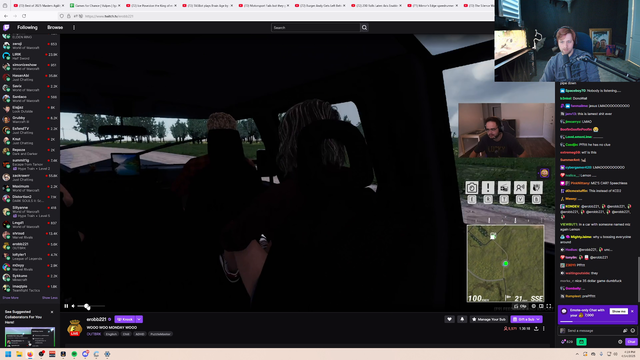The height and width of the screenshot is (360, 640).
Task: Open LIRIK's channel in followed list
Action: (30, 56)
